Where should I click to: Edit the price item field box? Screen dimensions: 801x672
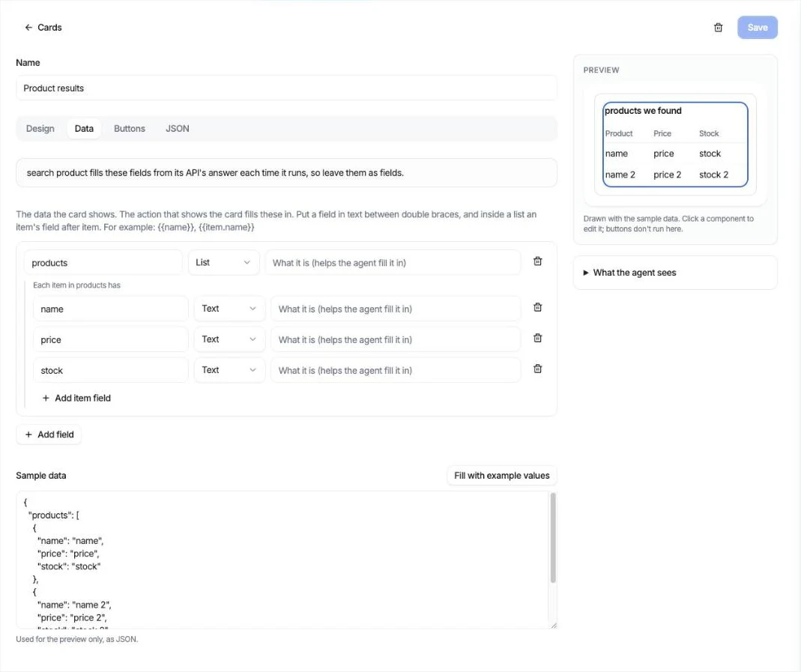111,339
